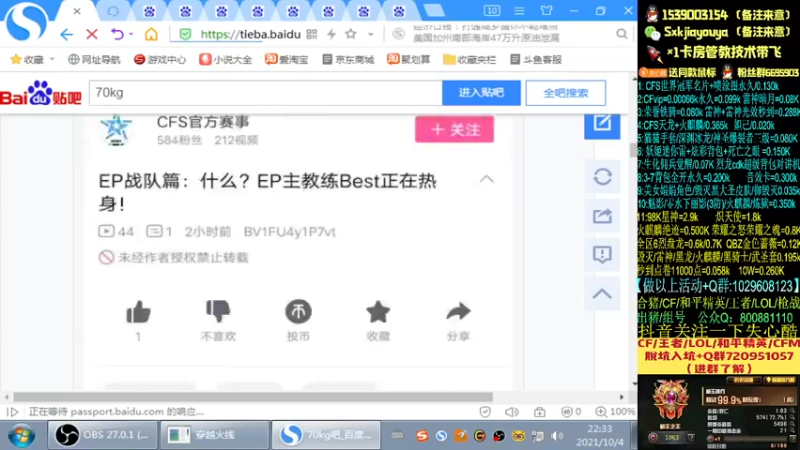
Task: Click the lightning speed mode icon
Action: coord(332,34)
